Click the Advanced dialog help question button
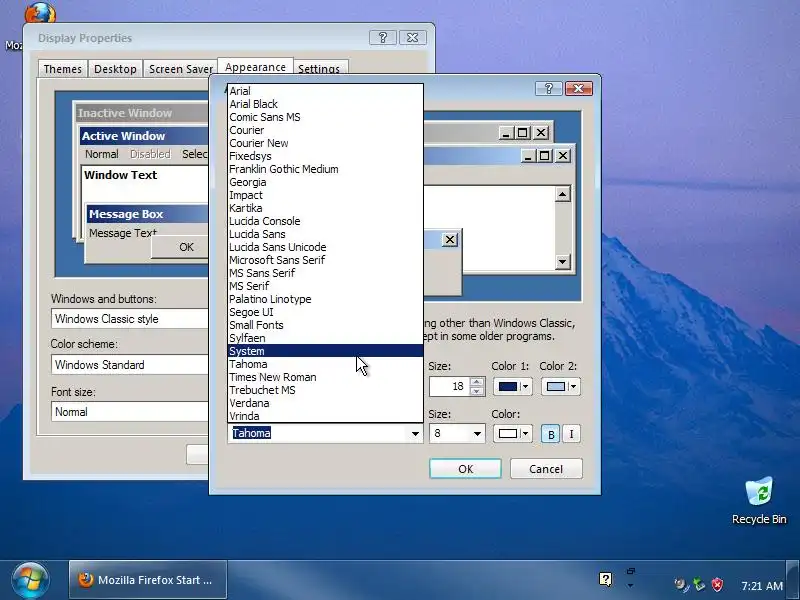 548,89
